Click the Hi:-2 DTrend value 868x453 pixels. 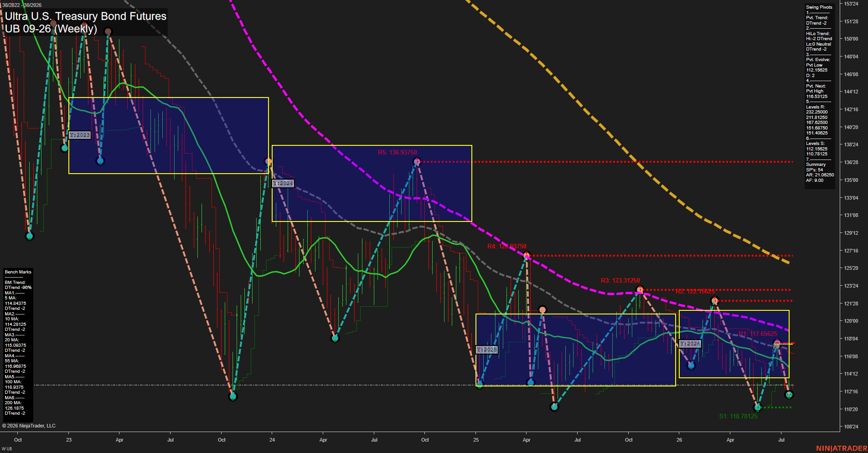819,39
